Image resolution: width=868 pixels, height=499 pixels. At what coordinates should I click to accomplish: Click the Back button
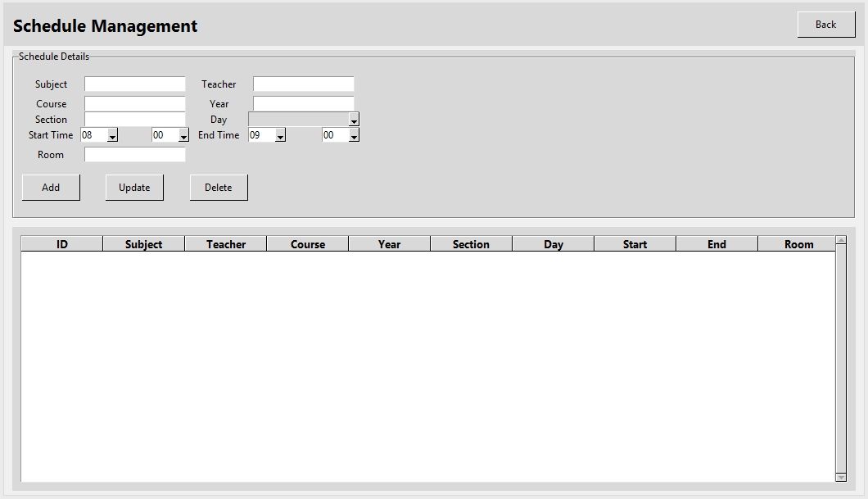(825, 25)
